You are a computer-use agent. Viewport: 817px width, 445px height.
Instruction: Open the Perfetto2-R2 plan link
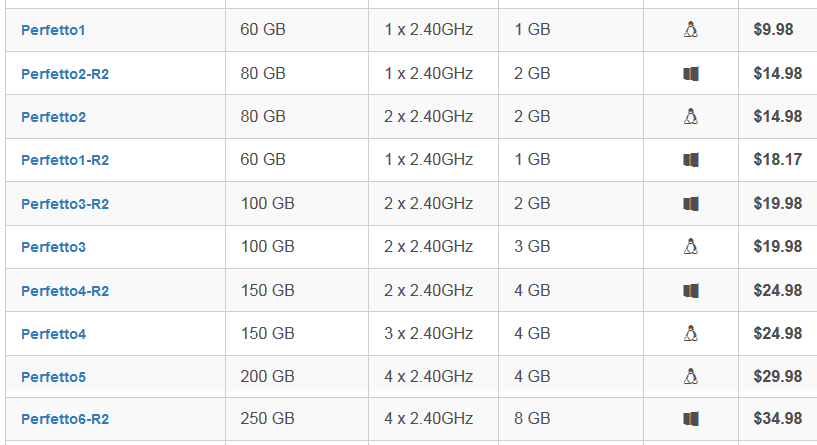click(65, 74)
